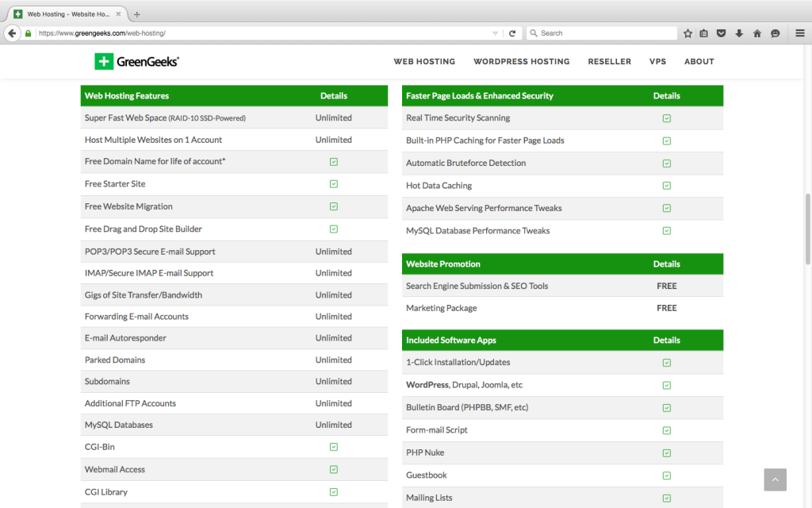Click the checkmark next to PHP Nuke
This screenshot has width=812, height=508.
coord(666,452)
